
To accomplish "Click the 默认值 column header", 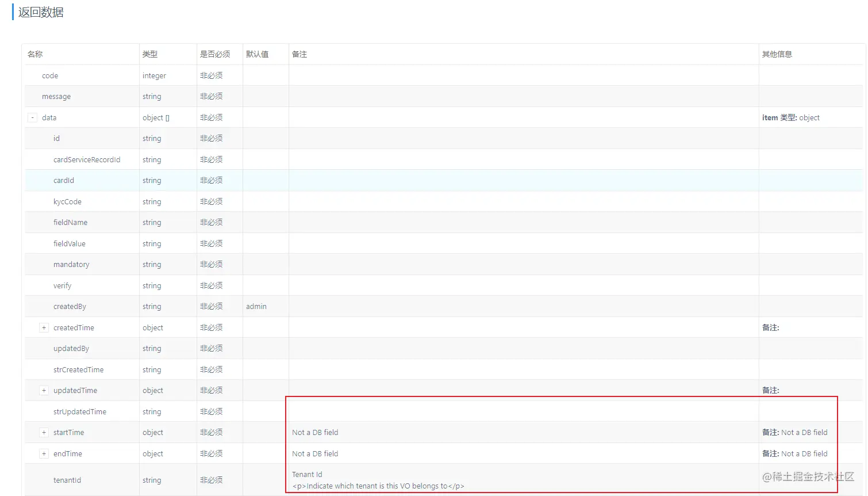I will (257, 54).
